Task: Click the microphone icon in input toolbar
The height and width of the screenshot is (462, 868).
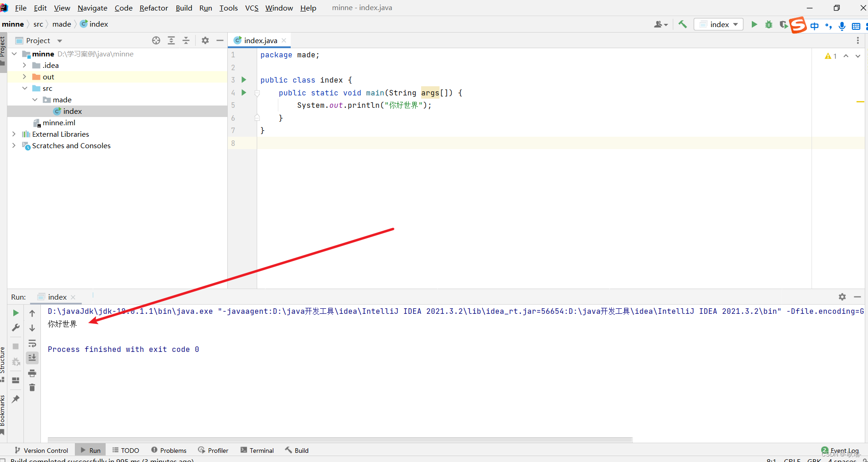Action: pyautogui.click(x=842, y=26)
